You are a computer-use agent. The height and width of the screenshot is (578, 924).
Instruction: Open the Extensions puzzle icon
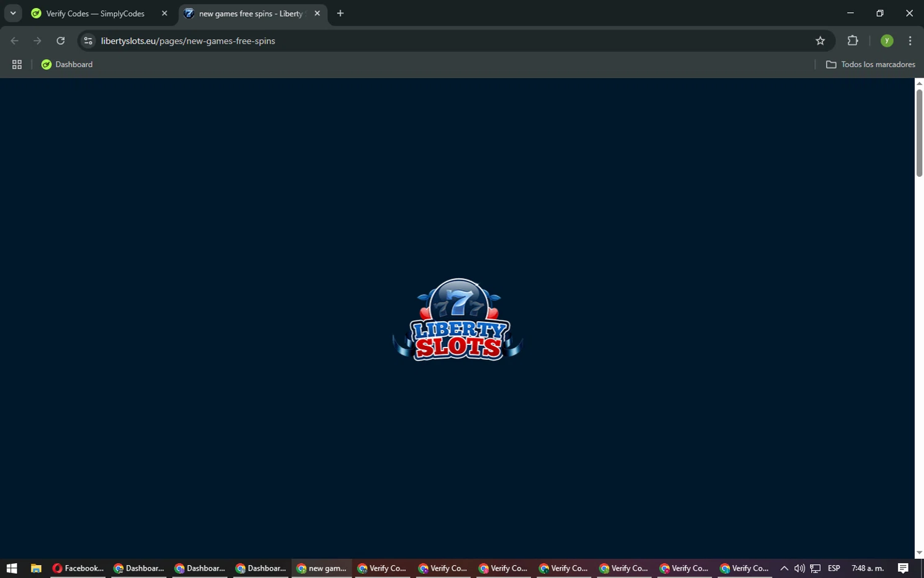pos(853,41)
